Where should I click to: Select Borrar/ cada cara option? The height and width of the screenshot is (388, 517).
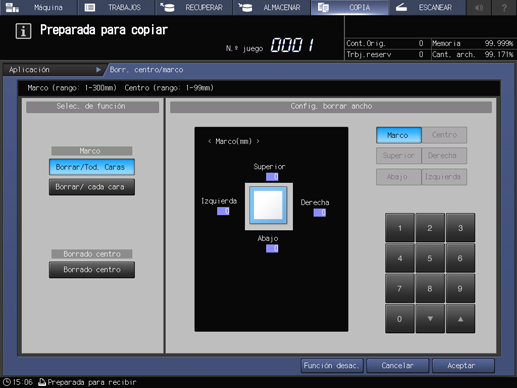coord(92,187)
